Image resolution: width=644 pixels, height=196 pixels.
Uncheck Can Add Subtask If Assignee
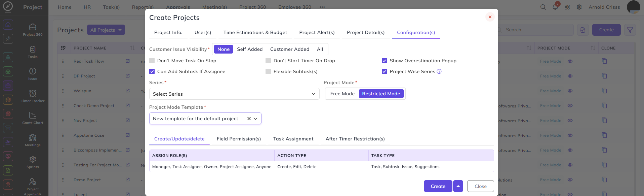[x=152, y=71]
